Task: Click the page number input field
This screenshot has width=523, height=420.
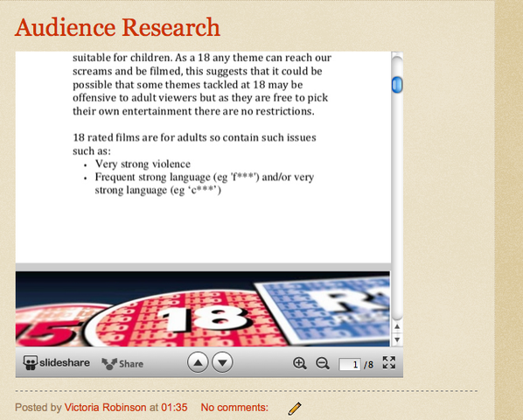Action: (350, 364)
